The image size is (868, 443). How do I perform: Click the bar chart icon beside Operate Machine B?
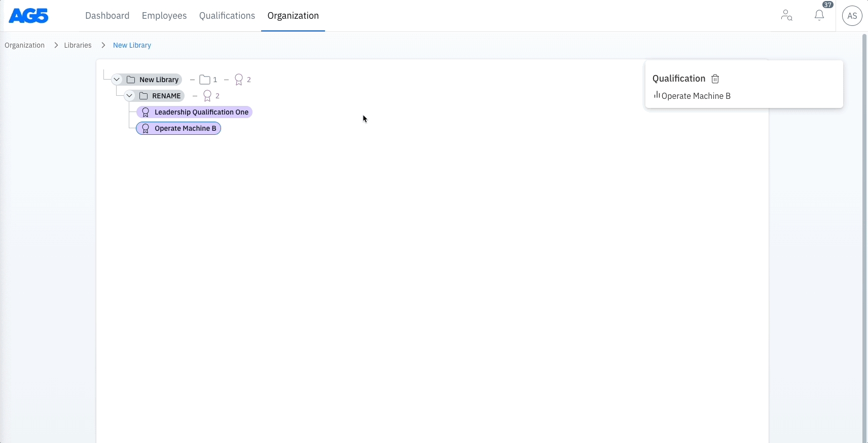pos(657,95)
